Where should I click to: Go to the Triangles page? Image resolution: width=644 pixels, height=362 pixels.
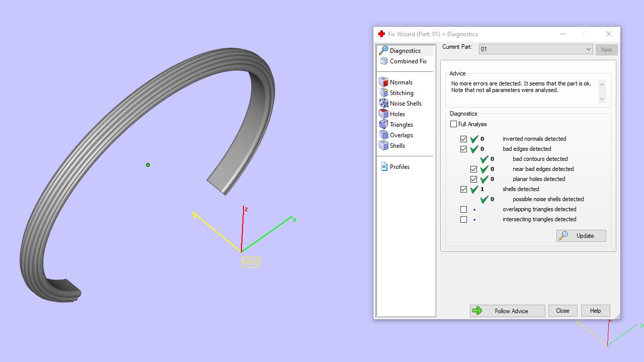[401, 124]
